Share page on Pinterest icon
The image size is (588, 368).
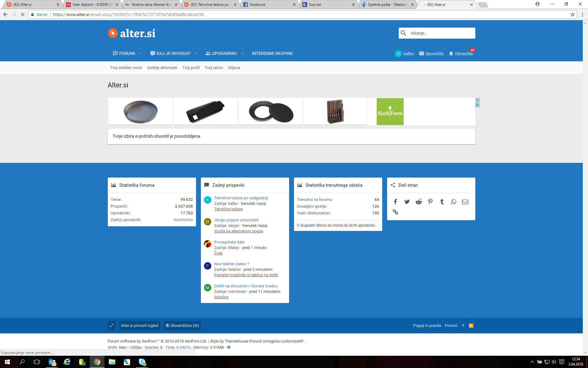click(x=430, y=202)
